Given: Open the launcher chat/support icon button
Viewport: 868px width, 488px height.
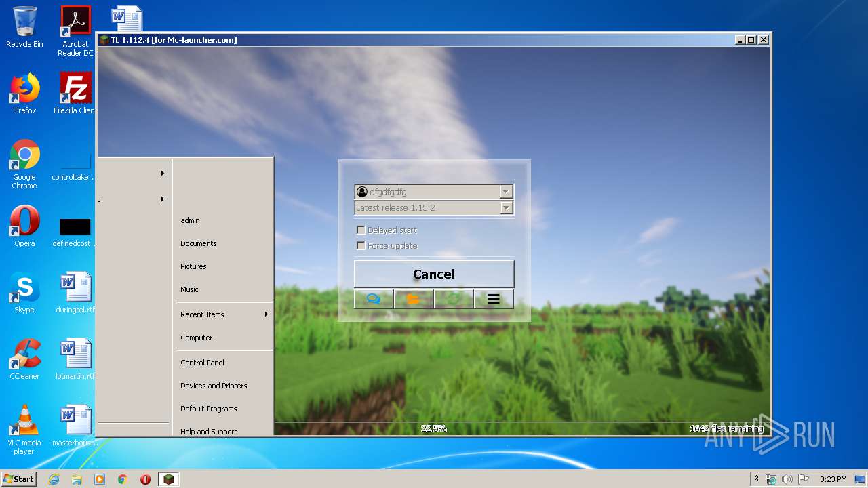Looking at the screenshot, I should tap(374, 299).
